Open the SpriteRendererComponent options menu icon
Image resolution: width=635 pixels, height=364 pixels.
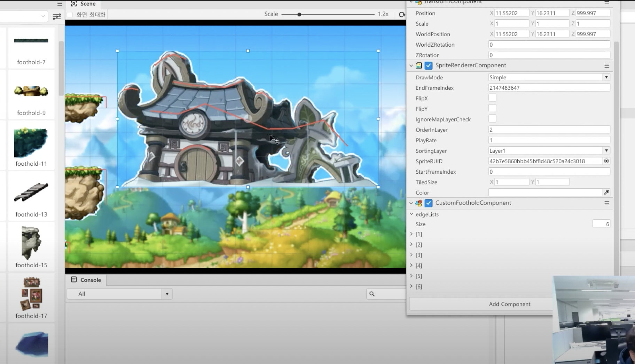[x=607, y=65]
